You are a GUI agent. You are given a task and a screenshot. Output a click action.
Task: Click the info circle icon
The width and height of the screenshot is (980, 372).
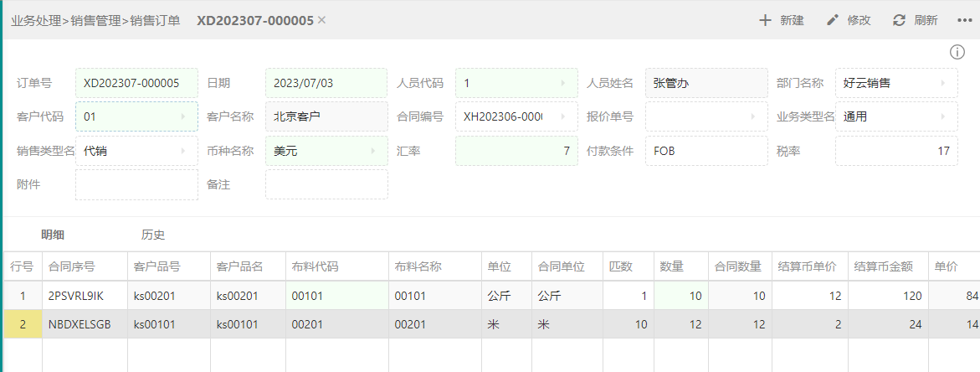[957, 52]
